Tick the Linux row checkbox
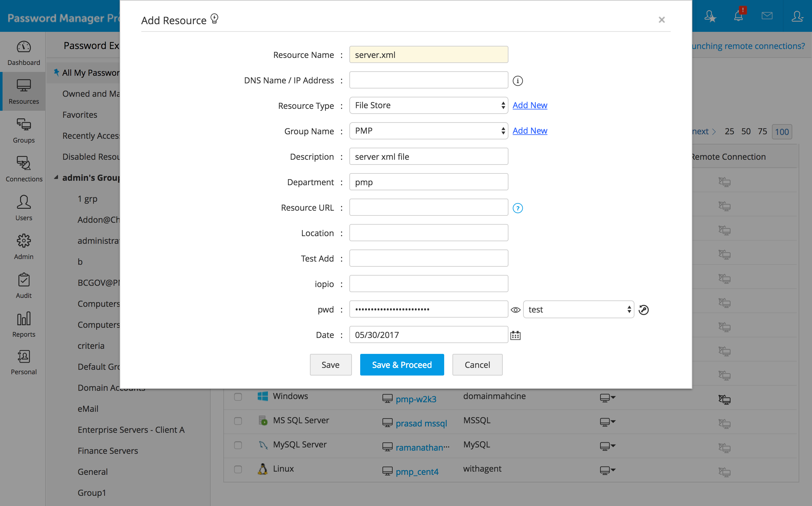812x506 pixels. click(x=238, y=469)
